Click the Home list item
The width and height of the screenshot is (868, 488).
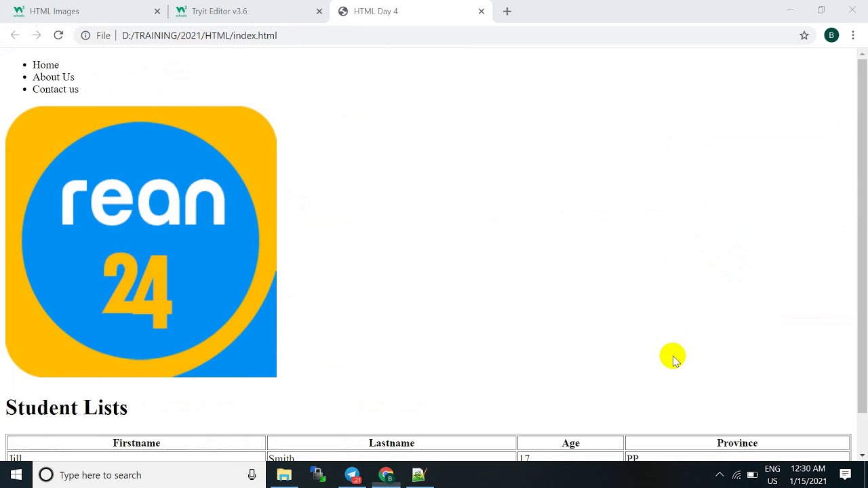point(45,65)
